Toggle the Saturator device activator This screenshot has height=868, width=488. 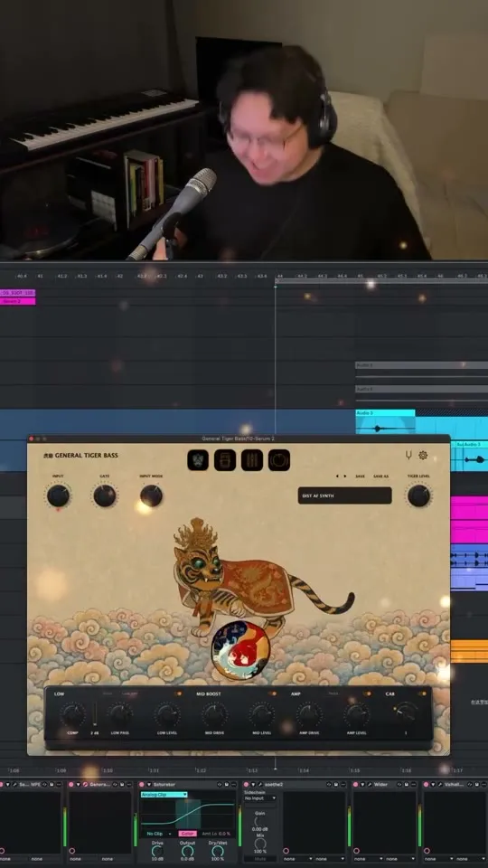click(142, 785)
